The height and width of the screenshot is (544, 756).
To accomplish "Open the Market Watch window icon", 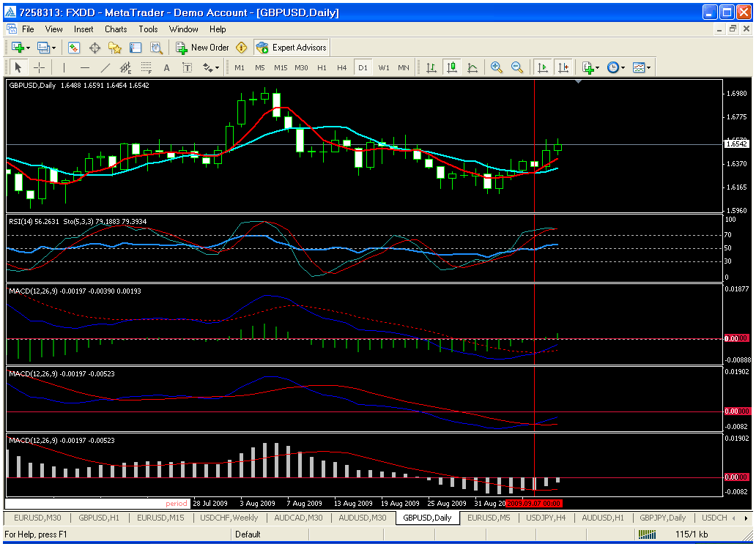I will pyautogui.click(x=74, y=48).
